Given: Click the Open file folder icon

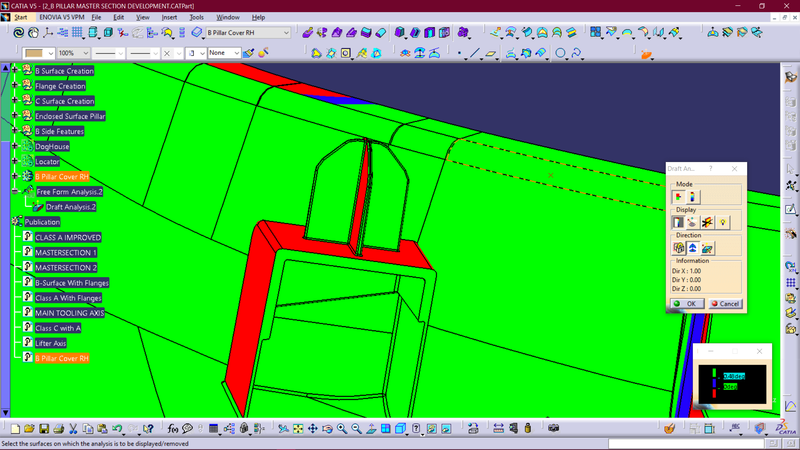Looking at the screenshot, I should [x=29, y=429].
